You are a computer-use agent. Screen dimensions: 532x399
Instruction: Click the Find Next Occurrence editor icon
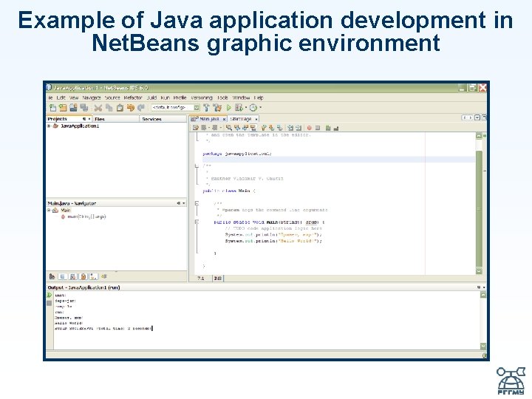pos(245,128)
